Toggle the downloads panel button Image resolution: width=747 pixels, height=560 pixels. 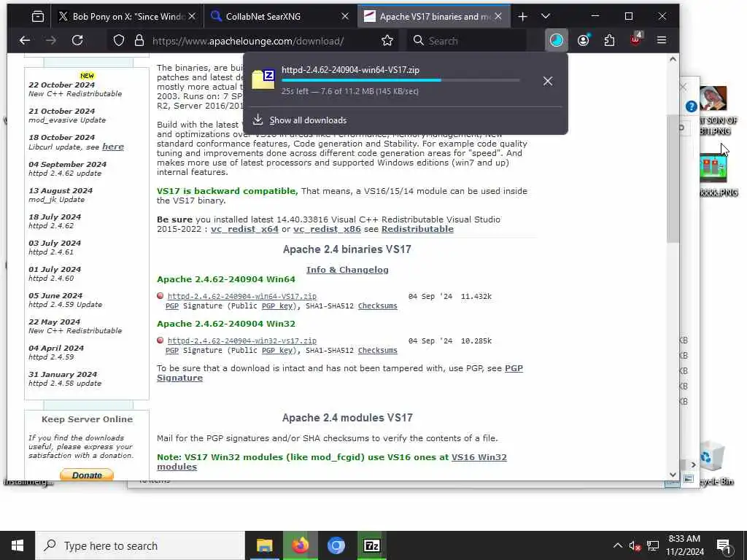click(x=557, y=41)
